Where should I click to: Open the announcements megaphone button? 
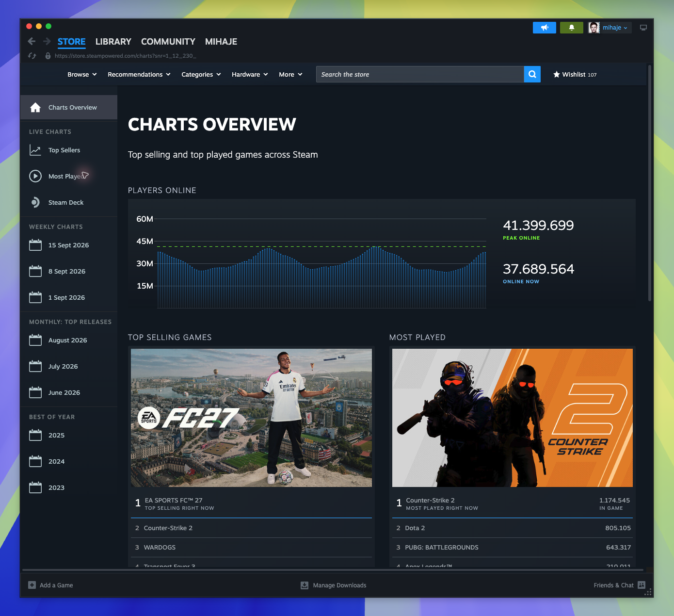(x=545, y=28)
